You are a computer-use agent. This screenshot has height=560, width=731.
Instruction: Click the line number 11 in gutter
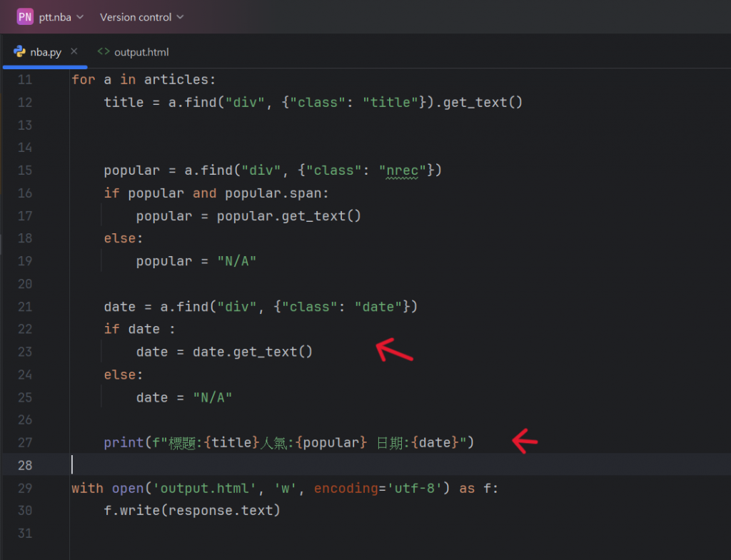(25, 80)
